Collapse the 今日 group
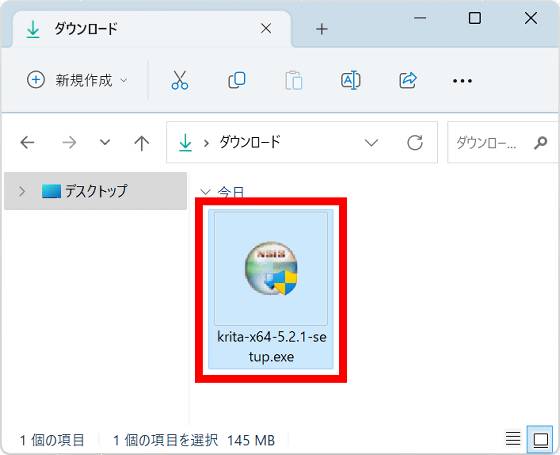 point(205,191)
